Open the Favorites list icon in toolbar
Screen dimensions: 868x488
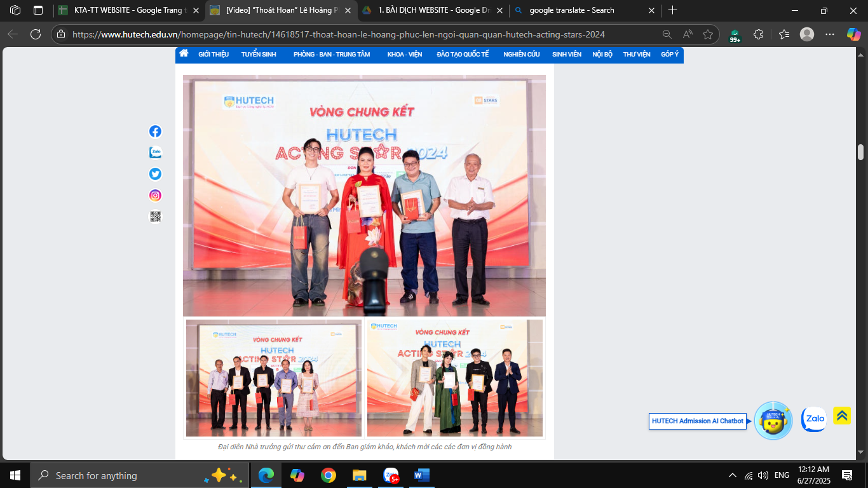coord(784,34)
